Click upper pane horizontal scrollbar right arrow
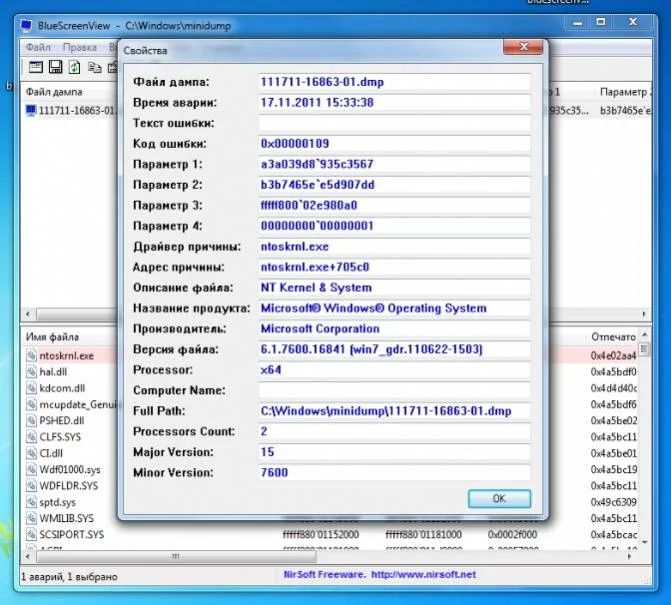This screenshot has width=671, height=605. [644, 314]
